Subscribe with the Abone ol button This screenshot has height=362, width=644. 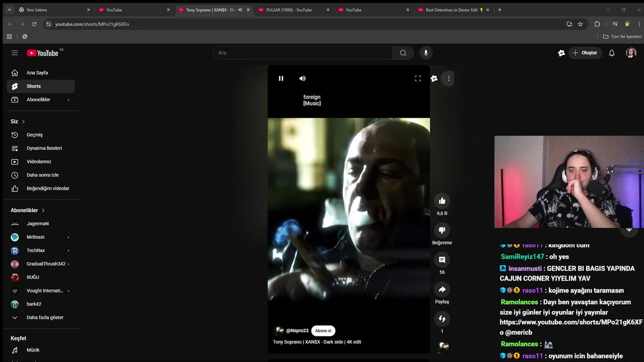point(323,331)
